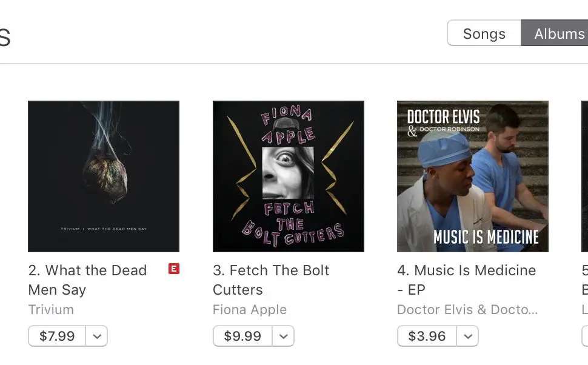Buy Music Is Medicine for $3.96
Image resolution: width=588 pixels, height=365 pixels.
427,336
